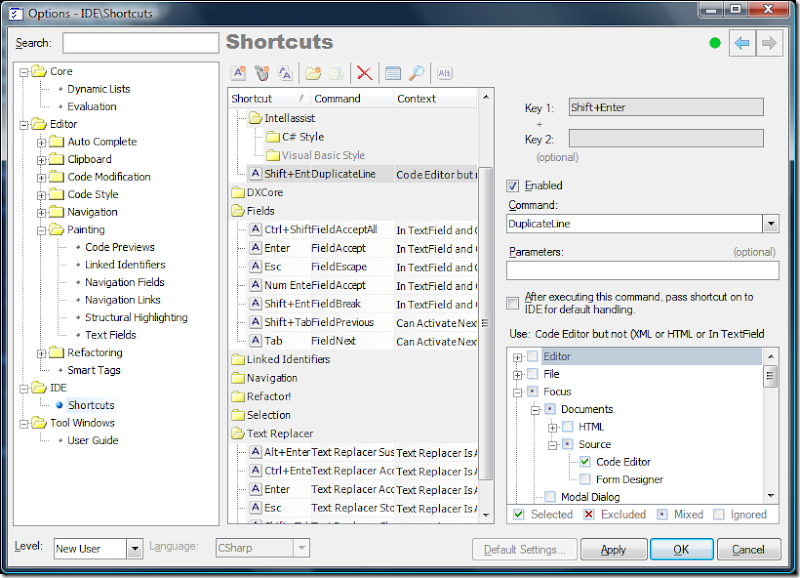Add a new shortcut folder
This screenshot has height=578, width=800.
pyautogui.click(x=313, y=73)
